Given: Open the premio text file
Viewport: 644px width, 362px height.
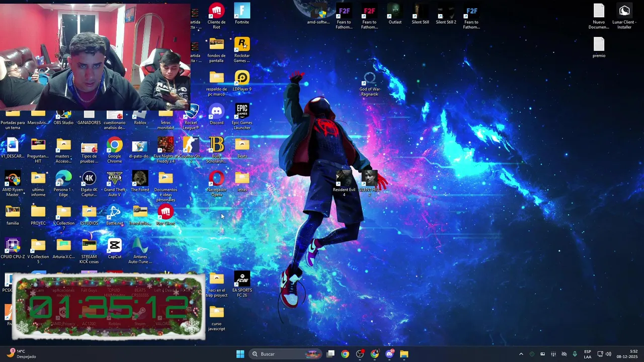Looking at the screenshot, I should [x=599, y=48].
